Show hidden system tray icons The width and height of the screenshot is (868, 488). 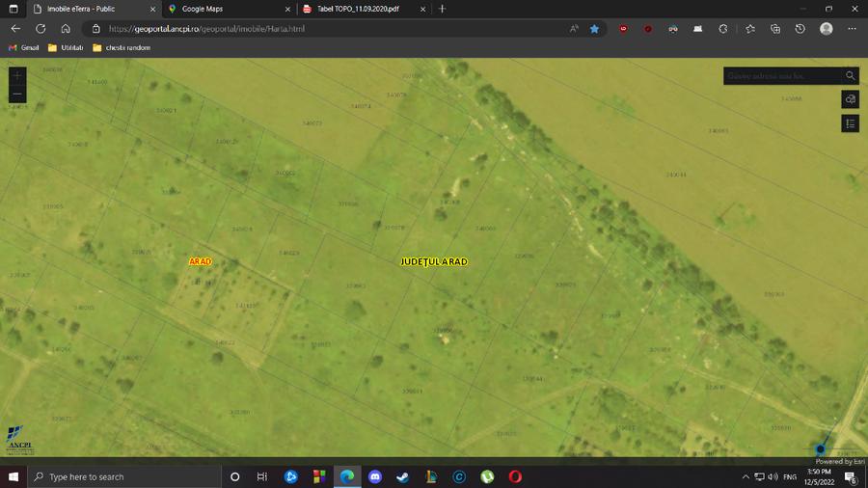(746, 476)
